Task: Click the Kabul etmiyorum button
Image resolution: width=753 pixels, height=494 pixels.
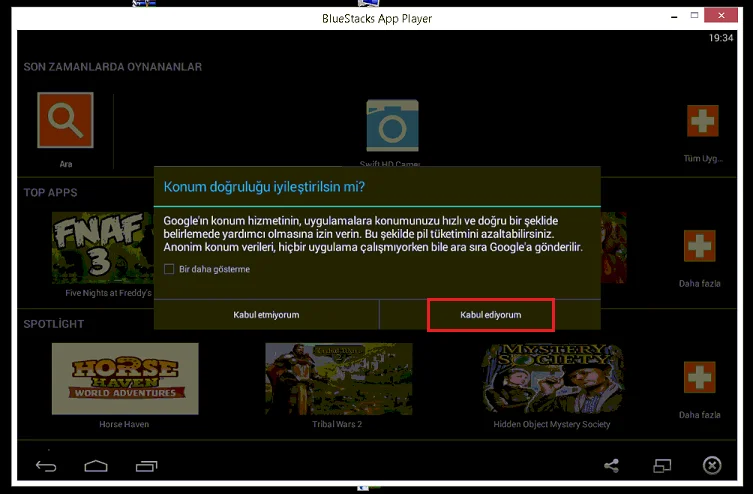Action: pos(266,315)
